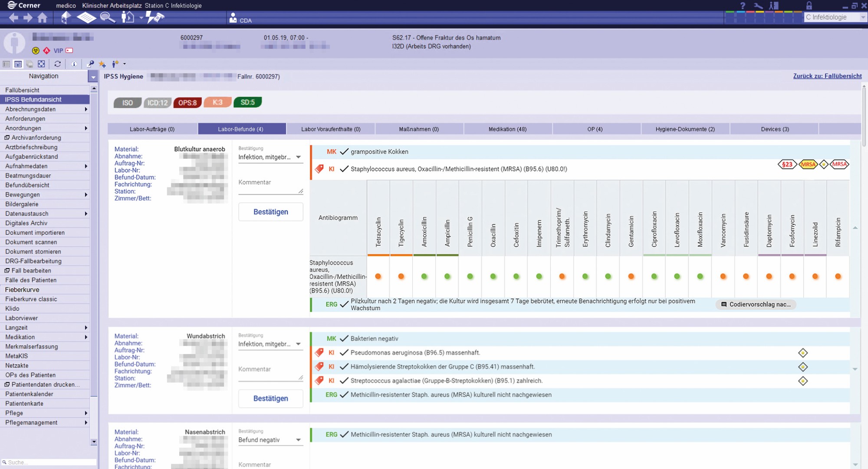The image size is (868, 469).
Task: Open the magnifying glass search tool
Action: tap(107, 17)
